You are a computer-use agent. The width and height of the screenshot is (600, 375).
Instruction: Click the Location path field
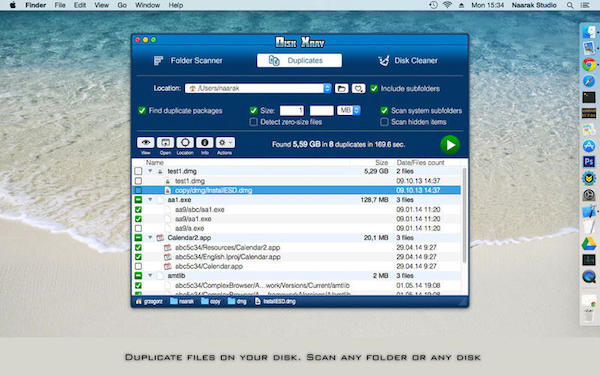254,88
